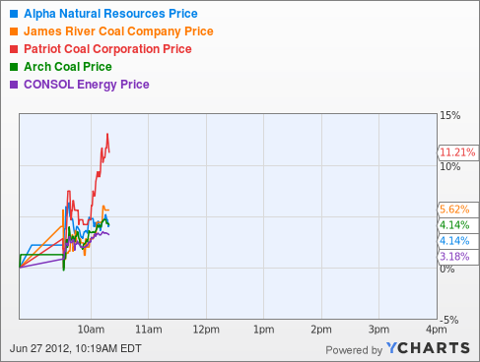The height and width of the screenshot is (362, 480).
Task: Click the 10am time axis label
Action: (x=91, y=329)
